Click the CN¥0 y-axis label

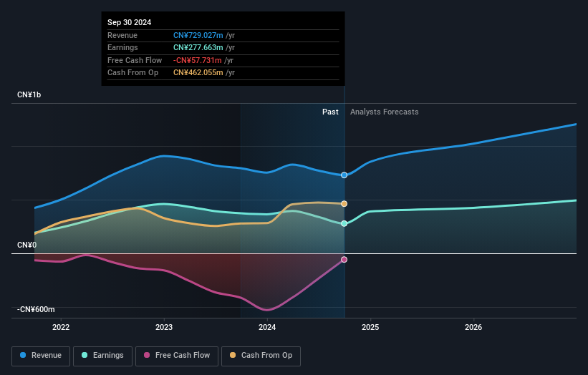[x=27, y=245]
